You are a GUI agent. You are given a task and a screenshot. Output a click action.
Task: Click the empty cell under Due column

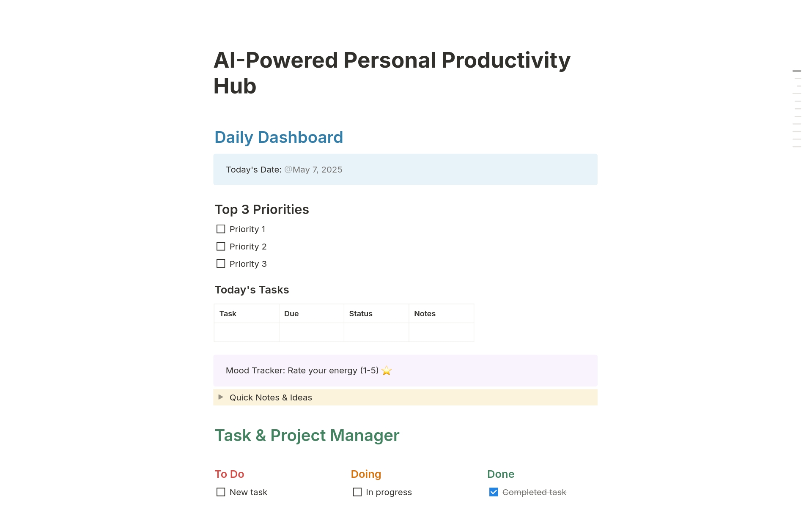click(x=311, y=332)
